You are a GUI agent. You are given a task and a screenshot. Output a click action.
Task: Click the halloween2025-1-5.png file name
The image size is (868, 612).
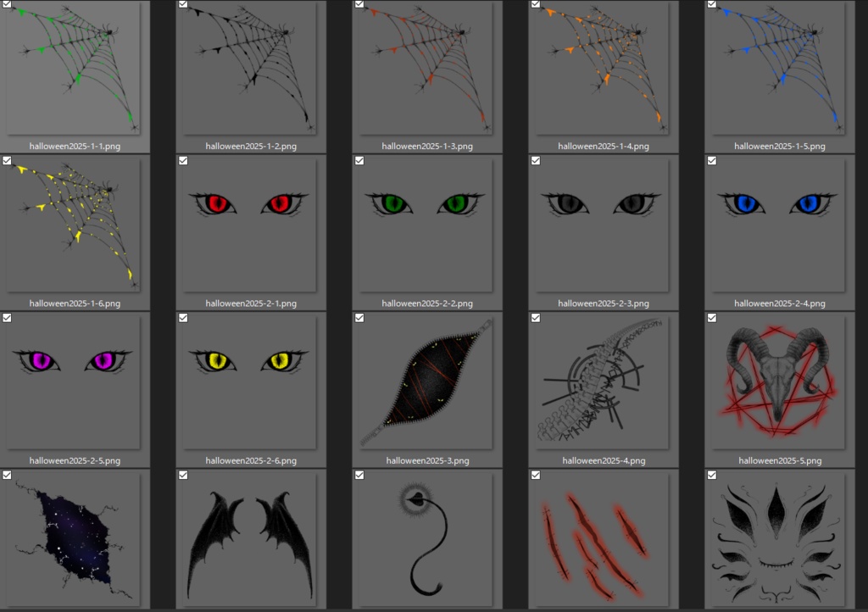pyautogui.click(x=780, y=146)
